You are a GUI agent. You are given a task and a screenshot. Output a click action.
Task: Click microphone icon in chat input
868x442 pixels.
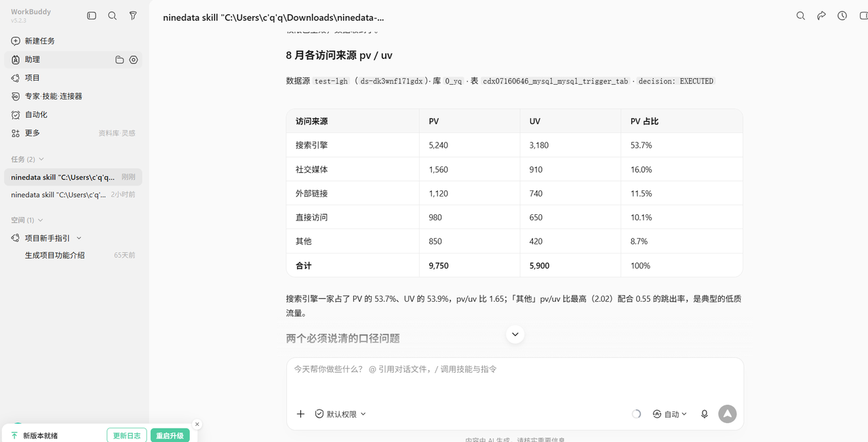705,414
